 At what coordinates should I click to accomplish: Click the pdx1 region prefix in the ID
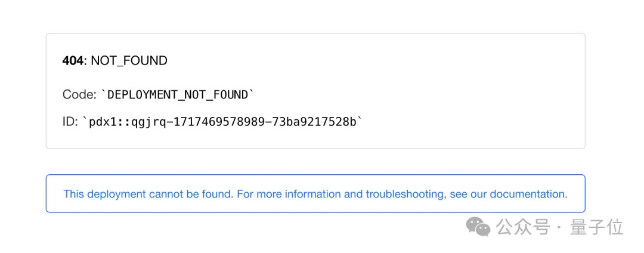[x=103, y=122]
